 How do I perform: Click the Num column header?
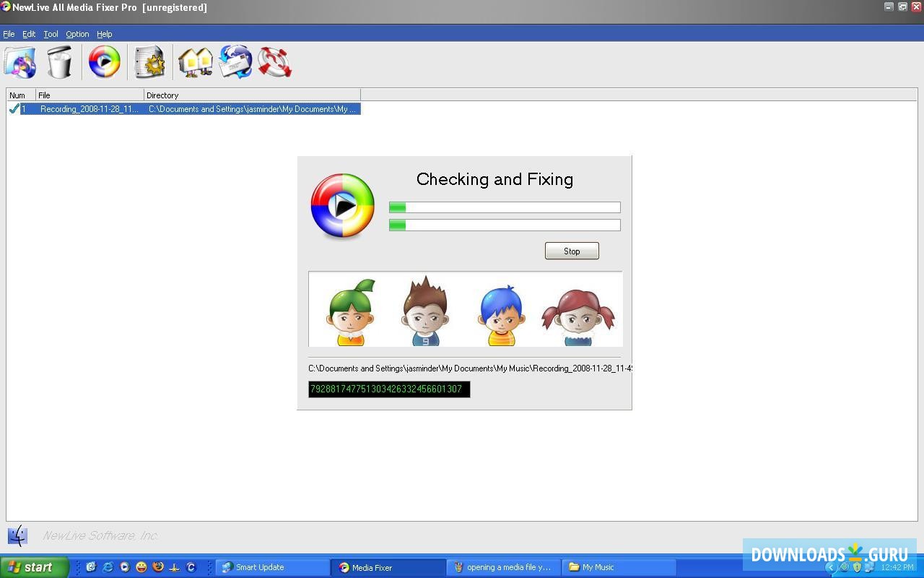click(21, 95)
